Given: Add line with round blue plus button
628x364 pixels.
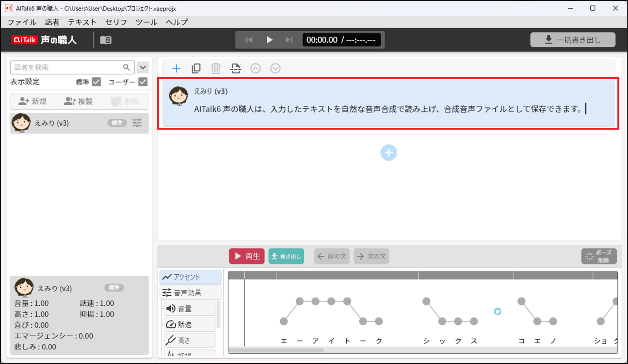Looking at the screenshot, I should click(x=389, y=153).
